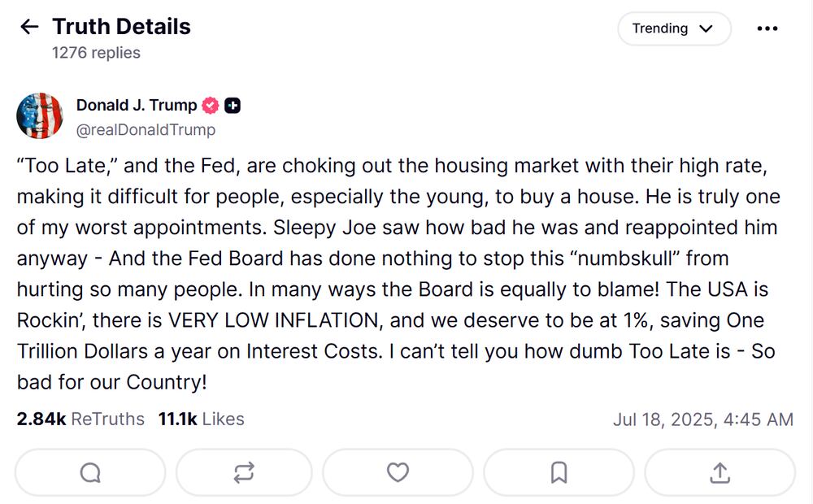Image resolution: width=813 pixels, height=504 pixels.
Task: ReTruth this post with the arrows button
Action: pos(244,472)
